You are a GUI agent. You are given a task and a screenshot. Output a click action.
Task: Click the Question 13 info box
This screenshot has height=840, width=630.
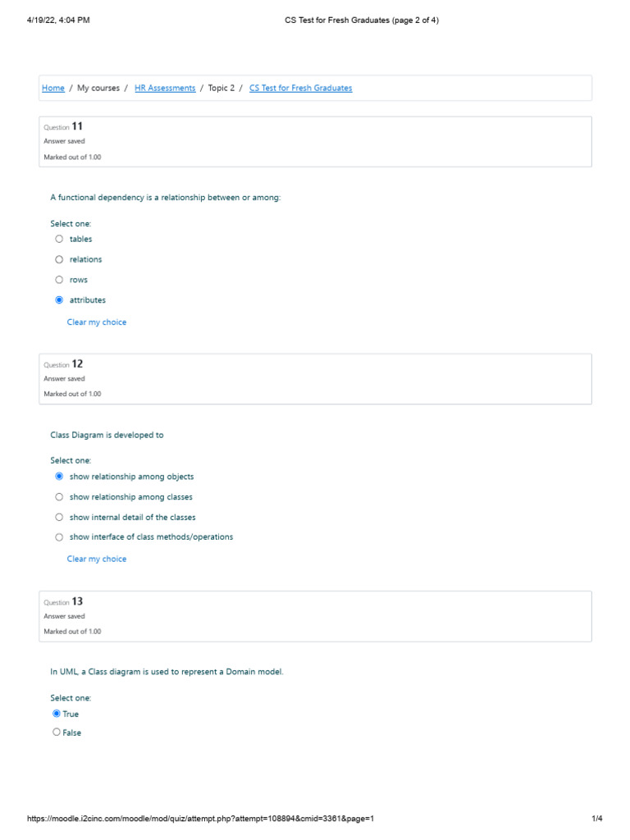pos(316,617)
